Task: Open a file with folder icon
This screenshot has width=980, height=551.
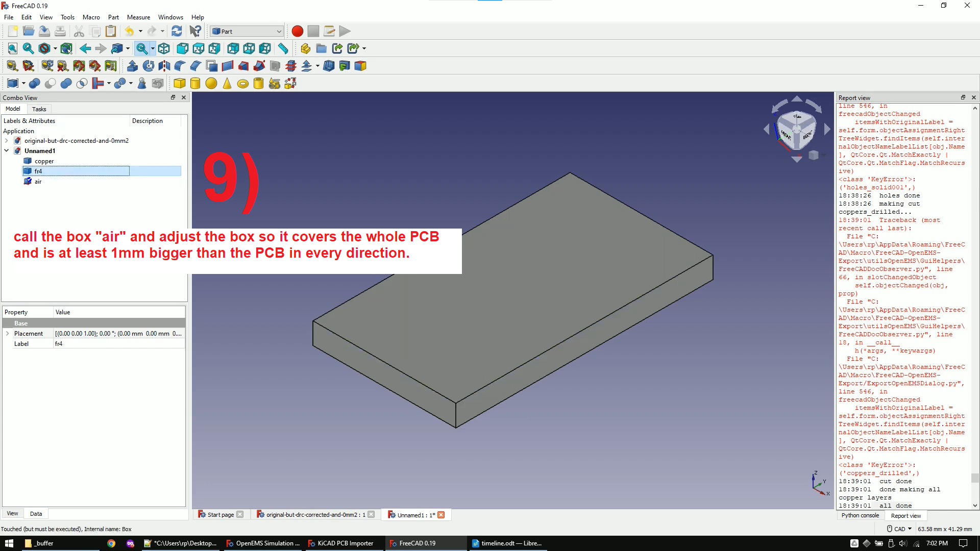Action: pos(29,31)
